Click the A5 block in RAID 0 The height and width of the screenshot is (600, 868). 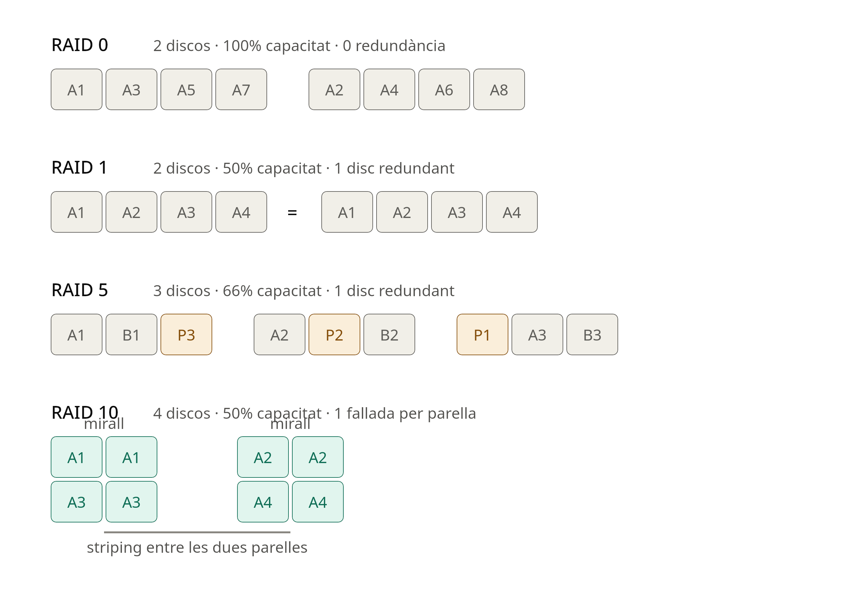click(x=186, y=89)
